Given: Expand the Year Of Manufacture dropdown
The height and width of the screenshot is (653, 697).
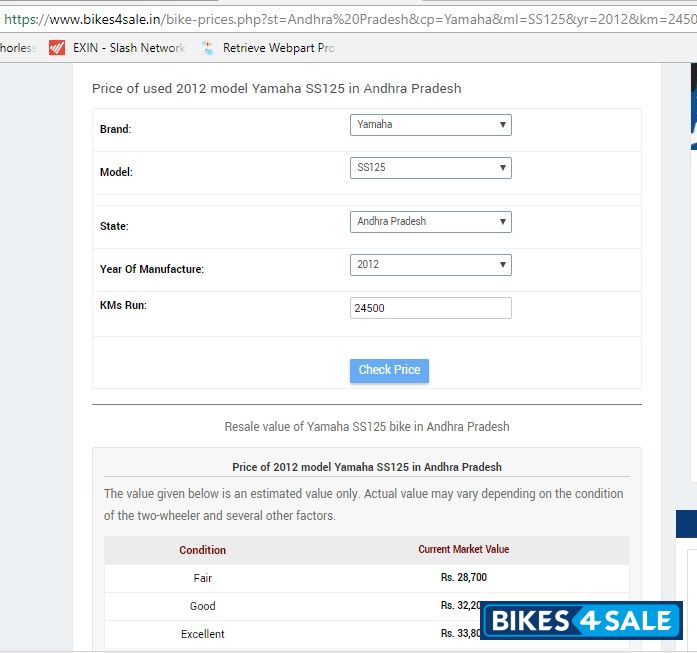Looking at the screenshot, I should point(430,265).
